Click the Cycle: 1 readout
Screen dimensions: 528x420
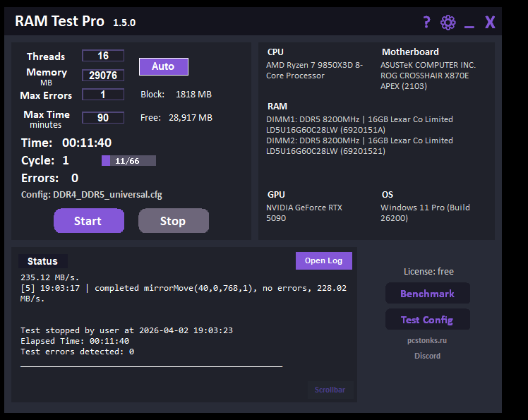click(x=45, y=160)
